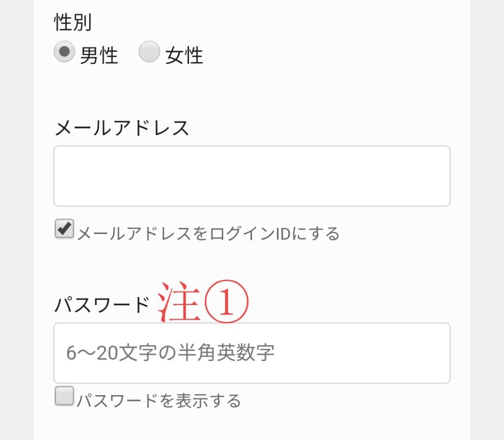
Task: Uncheck the メールアドレスをログインIDにする checkbox
Action: click(x=64, y=229)
